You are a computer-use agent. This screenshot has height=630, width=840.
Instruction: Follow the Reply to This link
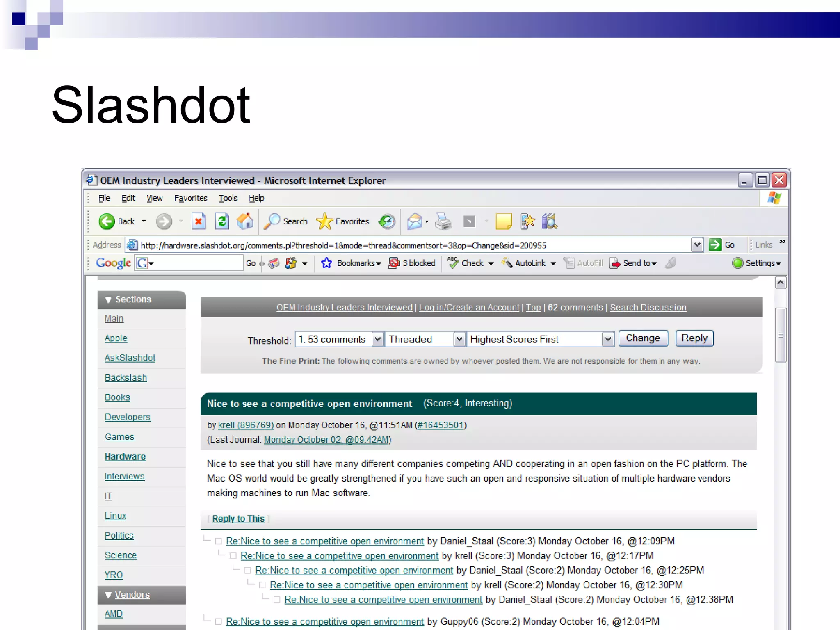(x=238, y=518)
